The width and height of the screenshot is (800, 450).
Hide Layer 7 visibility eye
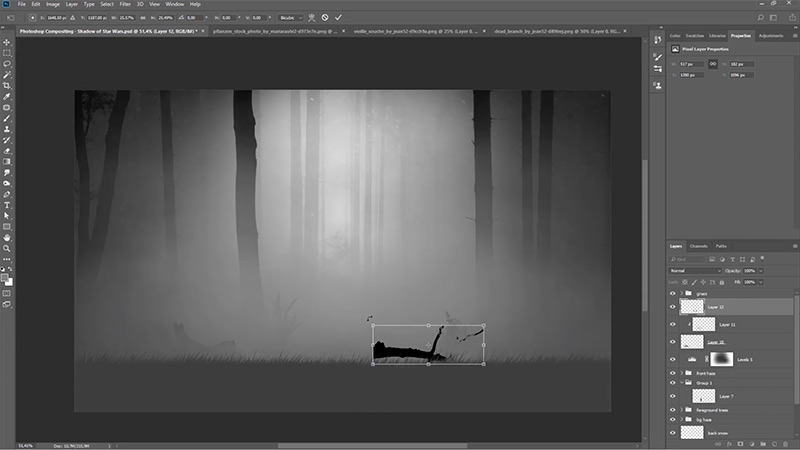[672, 396]
